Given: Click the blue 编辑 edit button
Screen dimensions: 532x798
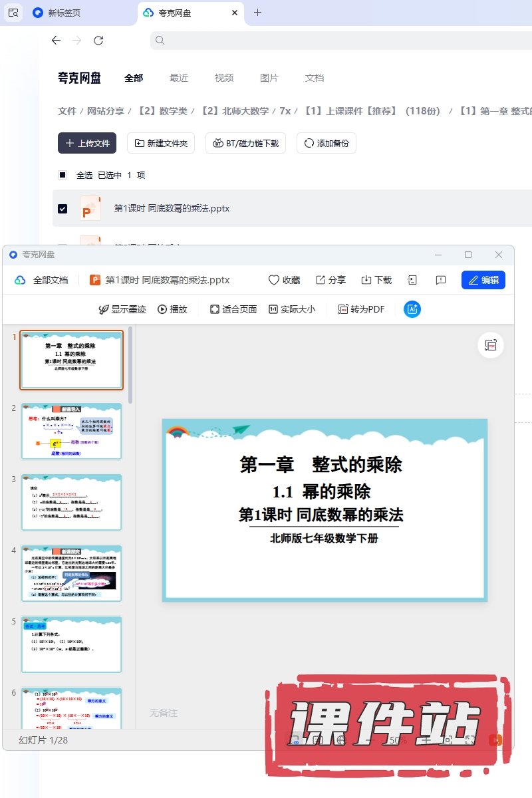Looking at the screenshot, I should point(483,280).
